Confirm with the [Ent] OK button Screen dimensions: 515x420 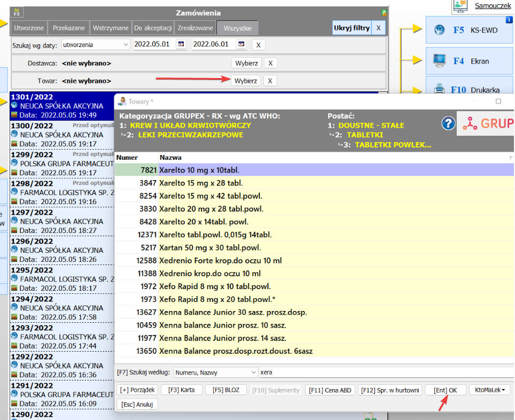point(445,390)
